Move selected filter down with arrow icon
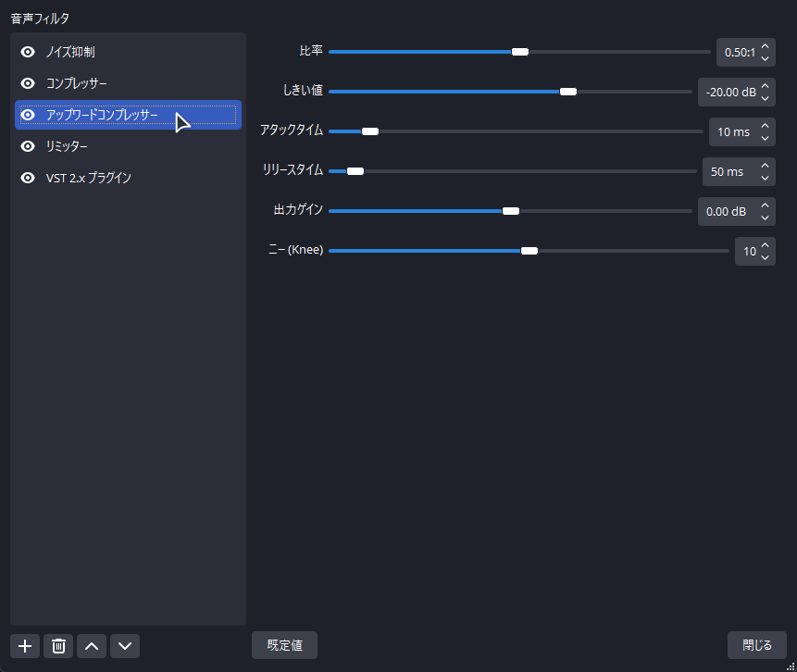This screenshot has width=797, height=672. [x=125, y=646]
